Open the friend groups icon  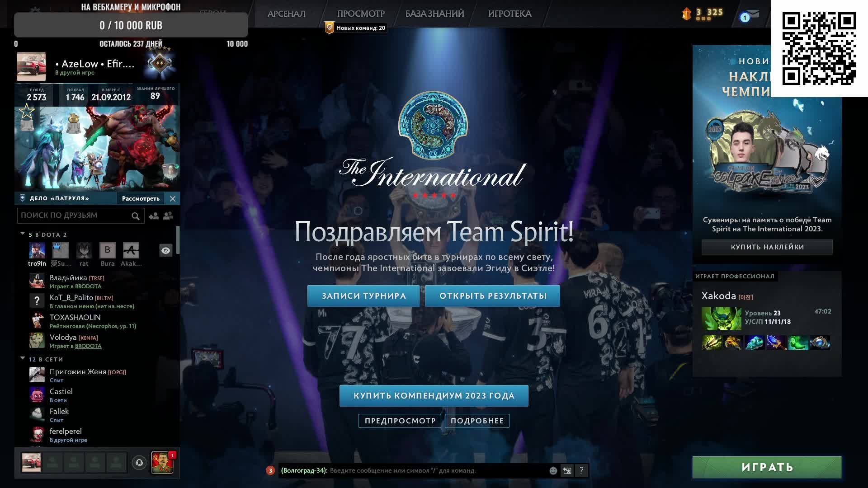click(x=168, y=216)
